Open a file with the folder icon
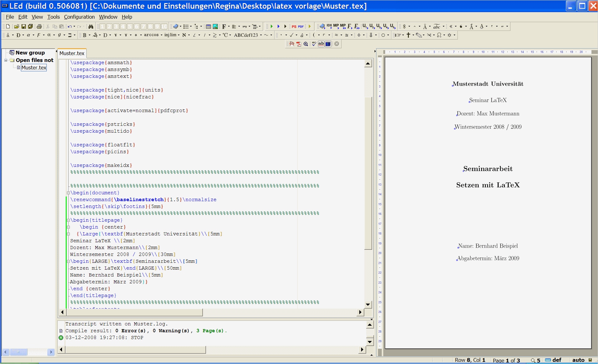The image size is (598, 364). (17, 26)
